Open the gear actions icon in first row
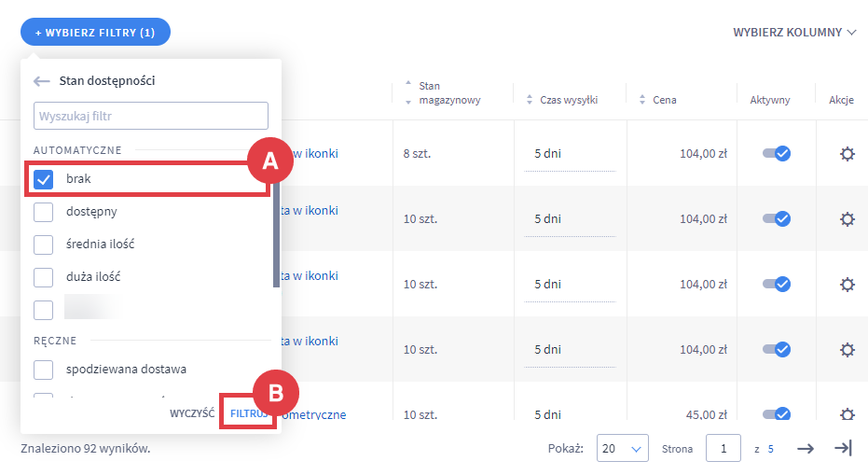The width and height of the screenshot is (868, 475). pyautogui.click(x=847, y=154)
